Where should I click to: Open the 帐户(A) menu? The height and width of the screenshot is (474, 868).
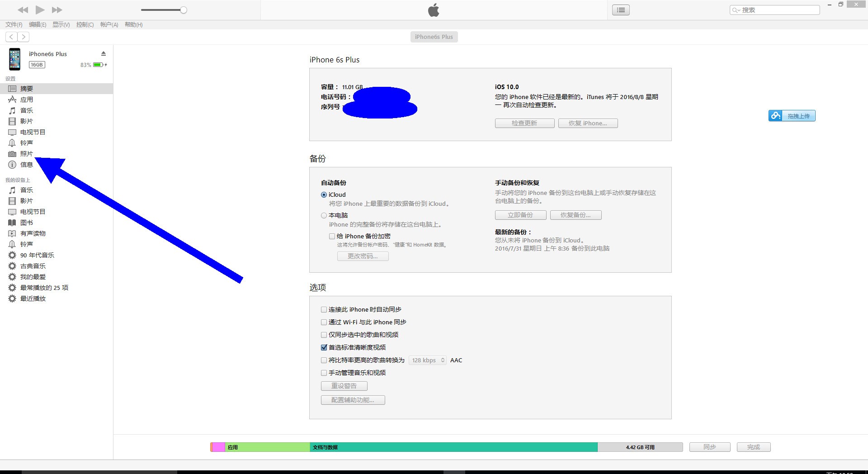[x=109, y=25]
